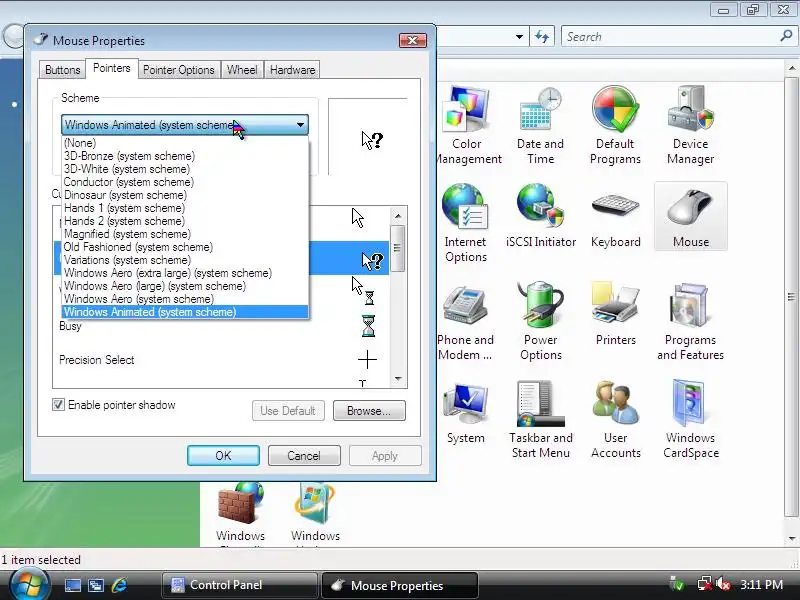Choose Windows Aero (extra large) scheme
800x600 pixels.
pyautogui.click(x=185, y=273)
